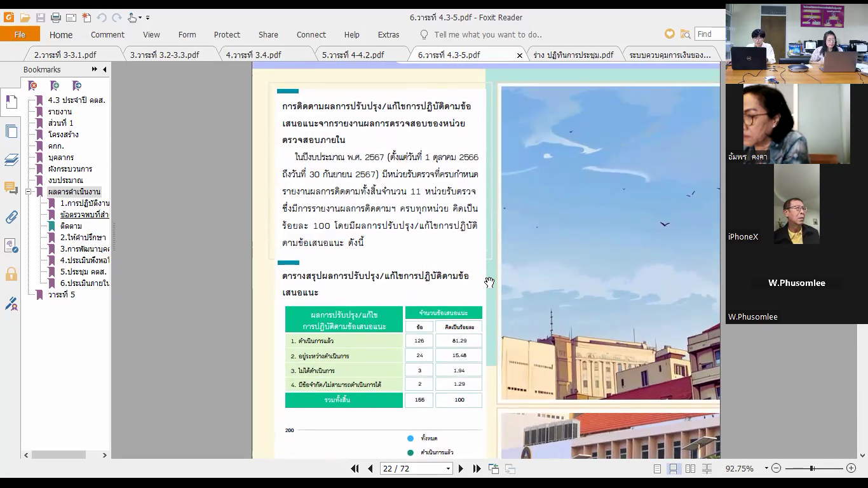868x488 pixels.
Task: Save the document with the floppy icon
Action: pos(41,18)
